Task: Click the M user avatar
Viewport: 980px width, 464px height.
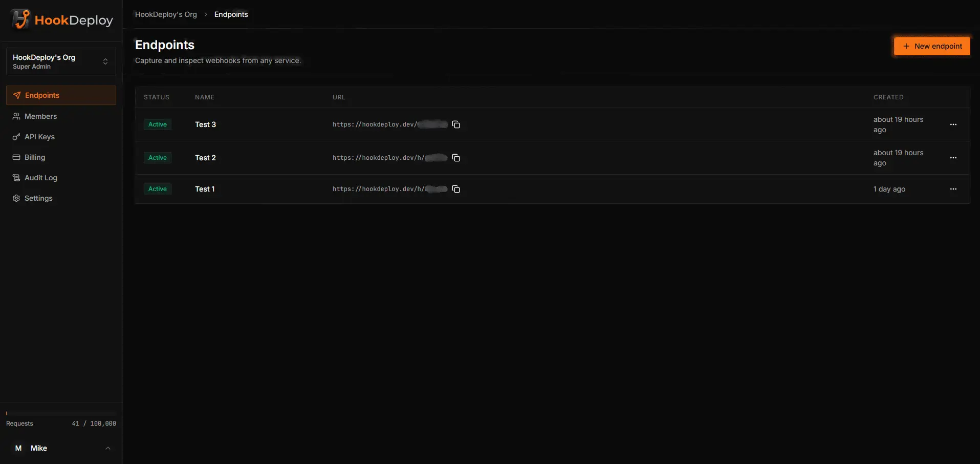Action: point(18,448)
